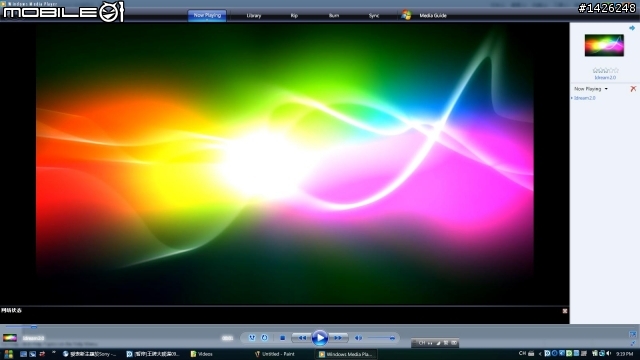
Task: Switch to the Now Playing tab
Action: [207, 16]
